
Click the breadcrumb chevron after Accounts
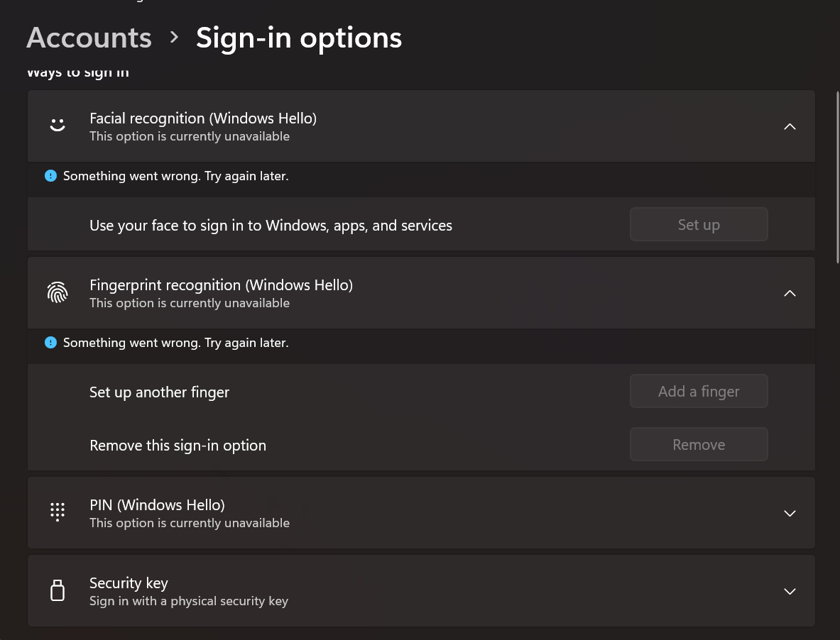click(x=174, y=38)
